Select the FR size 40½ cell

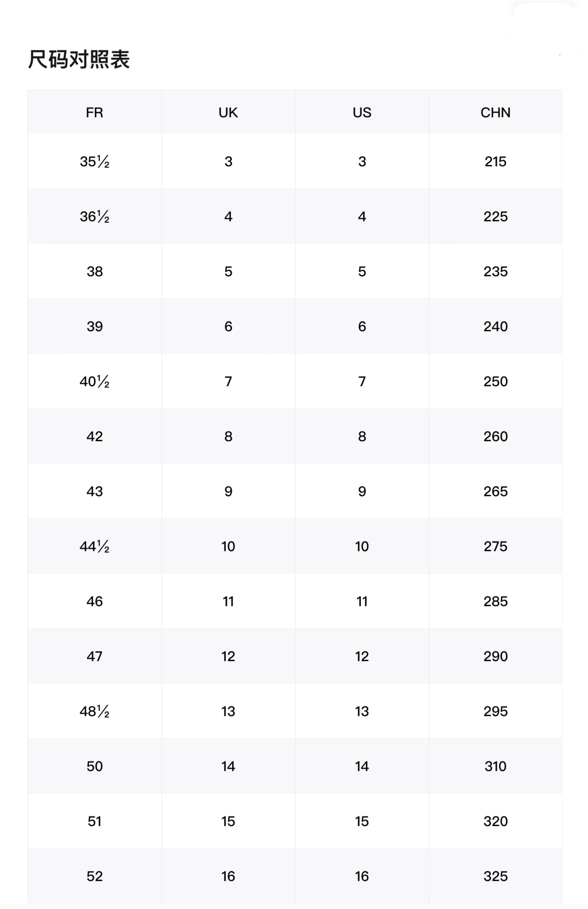[x=95, y=382]
